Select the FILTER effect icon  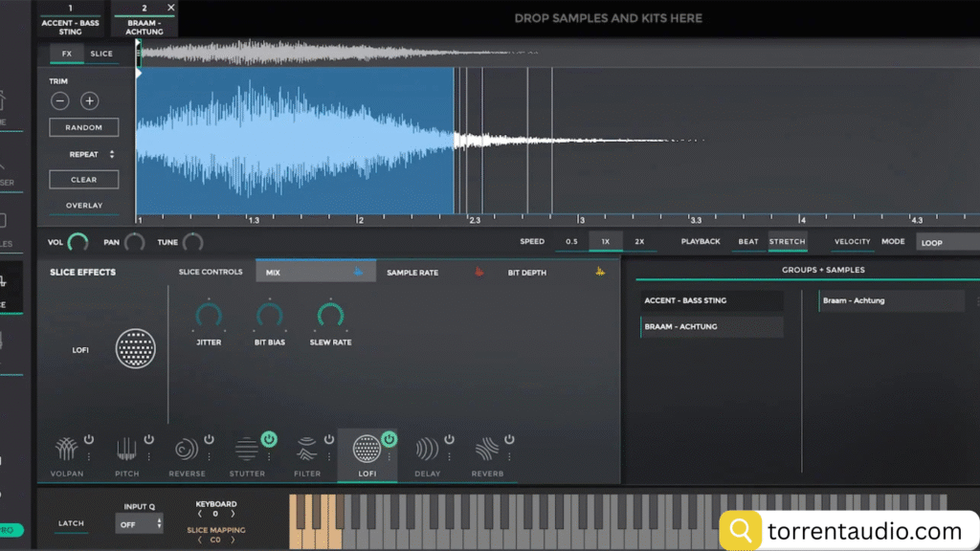pyautogui.click(x=308, y=450)
